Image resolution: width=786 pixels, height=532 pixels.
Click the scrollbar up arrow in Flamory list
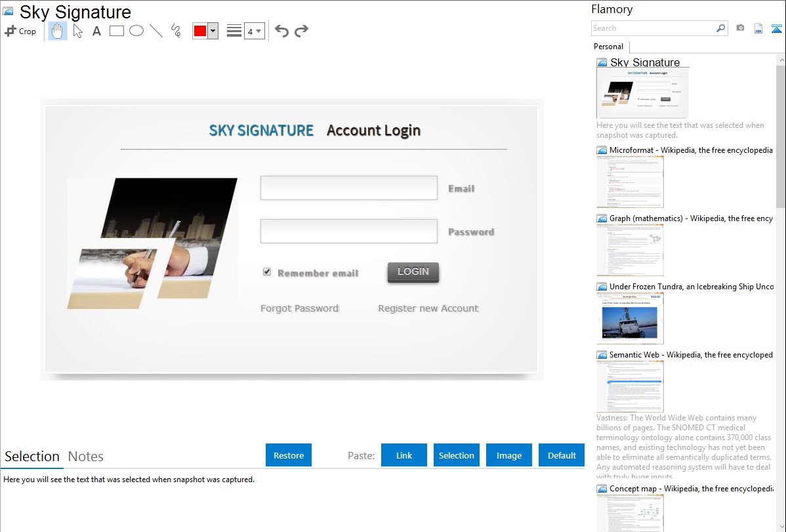click(781, 60)
